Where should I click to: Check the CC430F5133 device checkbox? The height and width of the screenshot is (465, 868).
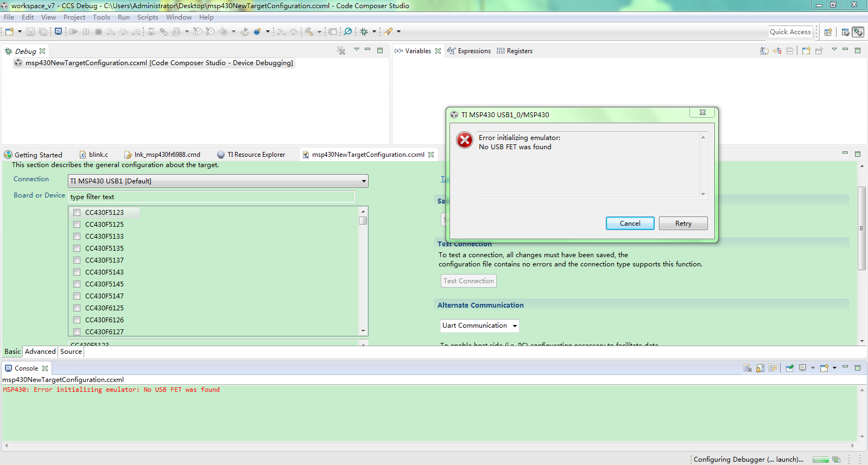point(77,237)
